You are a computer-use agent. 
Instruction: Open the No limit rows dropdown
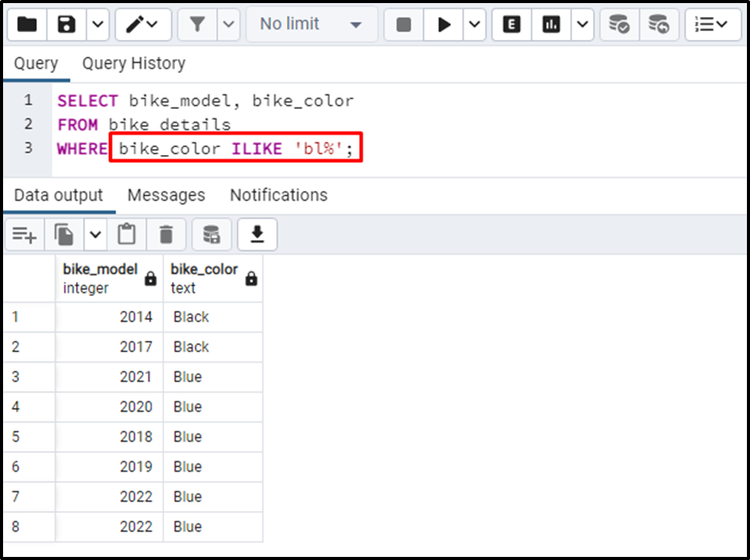coord(311,24)
